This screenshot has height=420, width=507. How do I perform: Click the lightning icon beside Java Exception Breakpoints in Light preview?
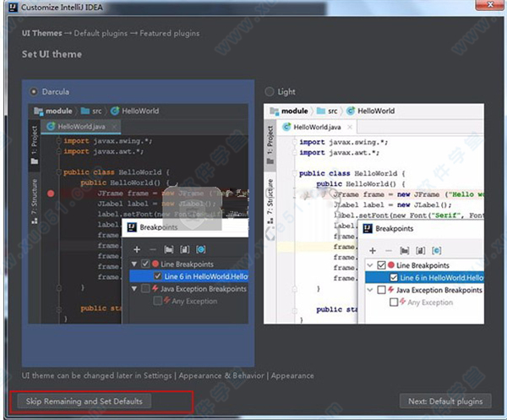390,290
